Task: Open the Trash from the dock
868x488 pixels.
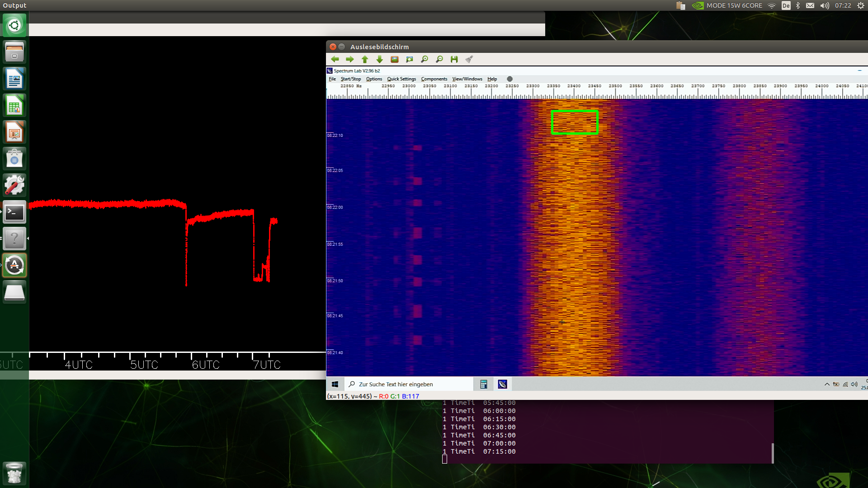Action: (x=14, y=473)
